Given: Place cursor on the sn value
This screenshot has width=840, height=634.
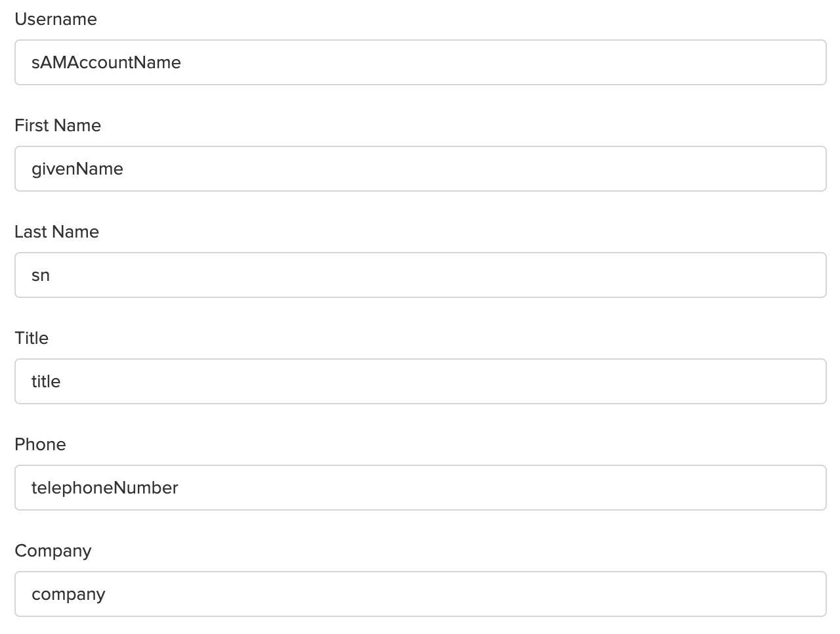Looking at the screenshot, I should pos(41,276).
